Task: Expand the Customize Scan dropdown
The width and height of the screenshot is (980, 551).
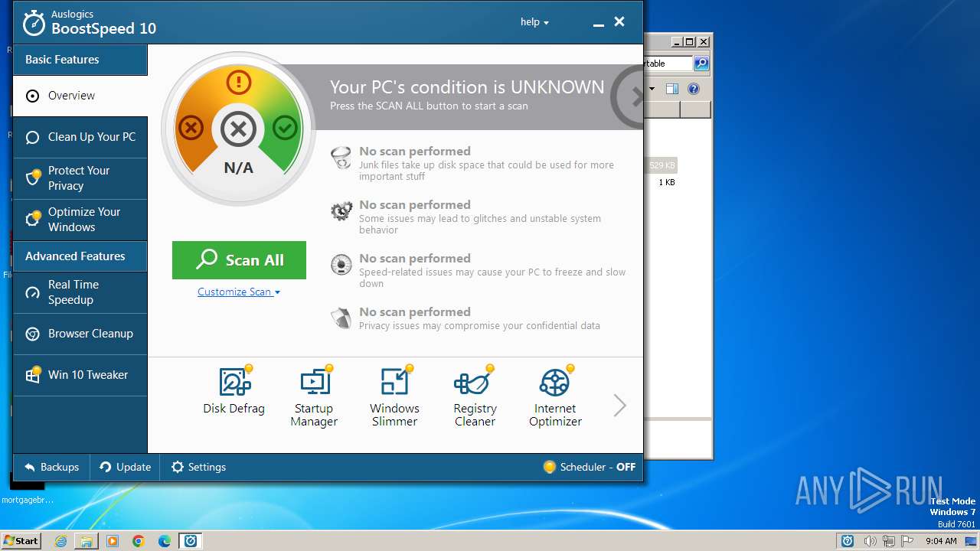Action: pos(239,292)
